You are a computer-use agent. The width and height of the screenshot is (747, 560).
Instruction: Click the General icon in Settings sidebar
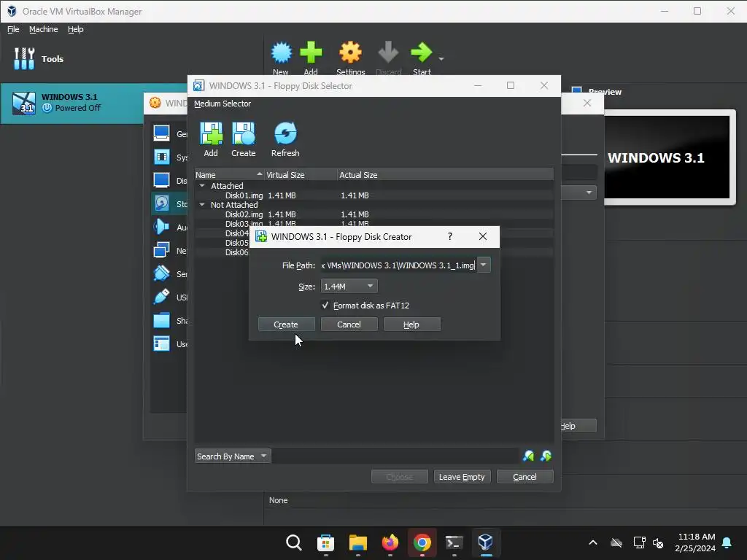click(x=161, y=134)
